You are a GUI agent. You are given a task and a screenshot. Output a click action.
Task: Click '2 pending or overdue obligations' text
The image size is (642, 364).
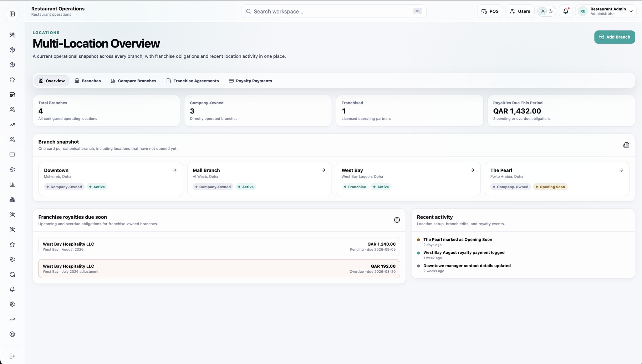pyautogui.click(x=522, y=119)
